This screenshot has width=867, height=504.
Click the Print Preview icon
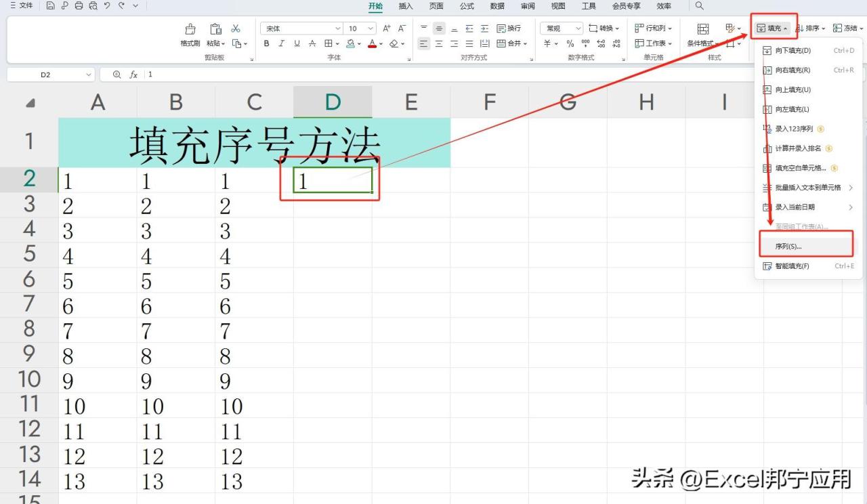pyautogui.click(x=93, y=5)
